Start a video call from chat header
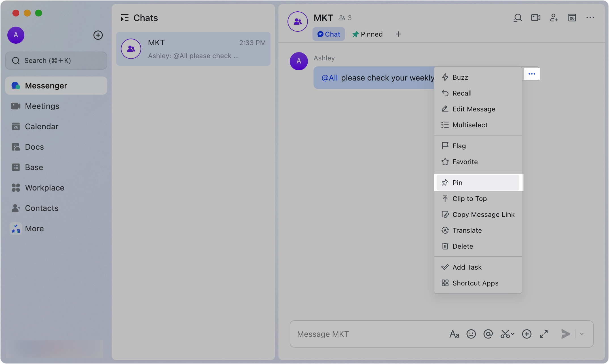Image resolution: width=609 pixels, height=364 pixels. coord(536,18)
